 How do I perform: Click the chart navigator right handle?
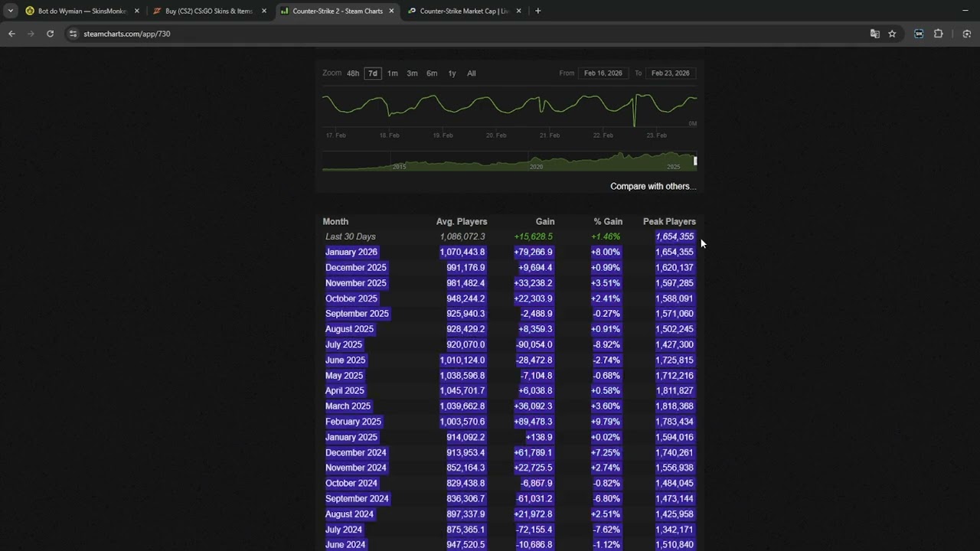695,161
